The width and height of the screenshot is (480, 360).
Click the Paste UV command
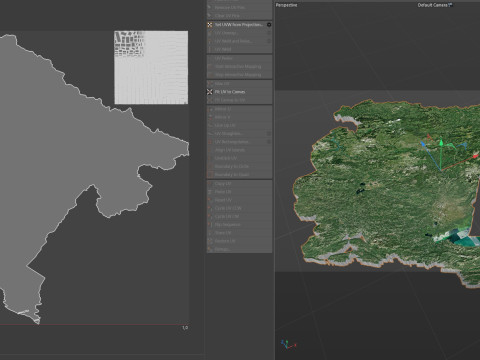tap(239, 192)
